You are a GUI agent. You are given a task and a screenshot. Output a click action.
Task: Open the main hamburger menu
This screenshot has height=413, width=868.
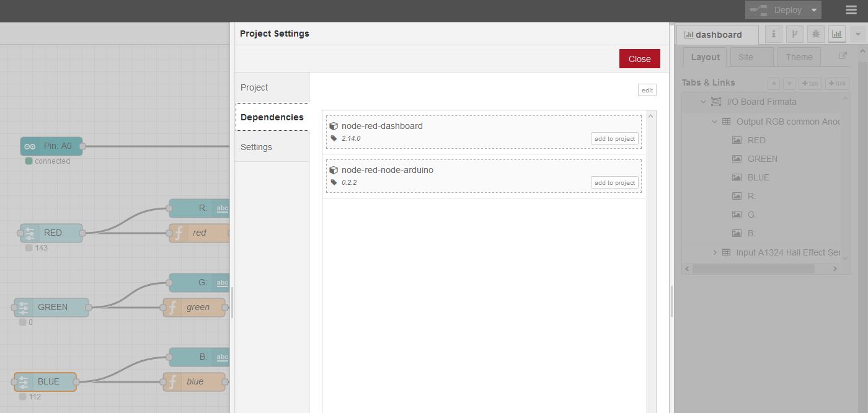(851, 10)
